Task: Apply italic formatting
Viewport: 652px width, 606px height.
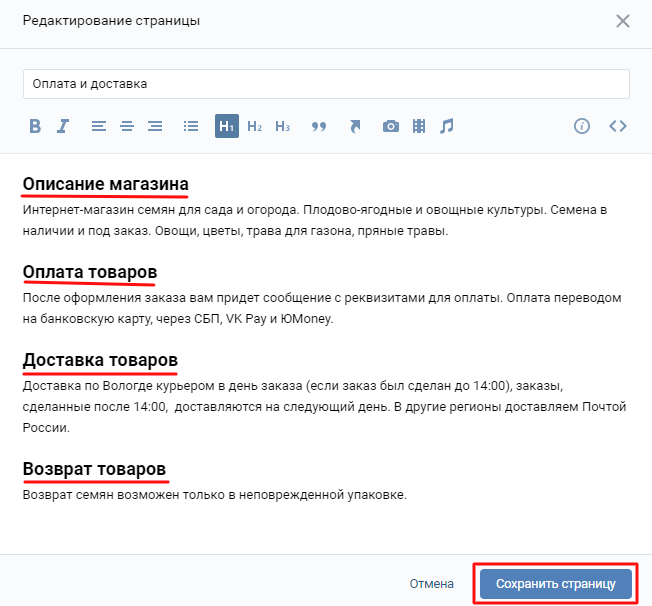Action: [x=63, y=126]
